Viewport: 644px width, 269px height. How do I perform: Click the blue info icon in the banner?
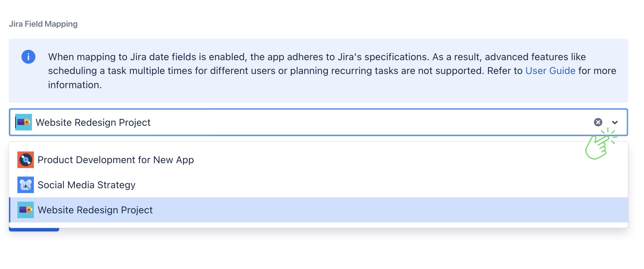coord(28,57)
